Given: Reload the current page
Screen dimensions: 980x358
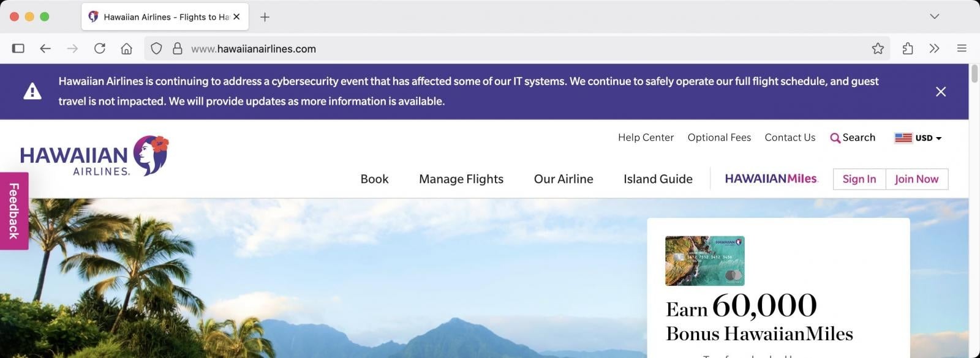Looking at the screenshot, I should click(99, 49).
